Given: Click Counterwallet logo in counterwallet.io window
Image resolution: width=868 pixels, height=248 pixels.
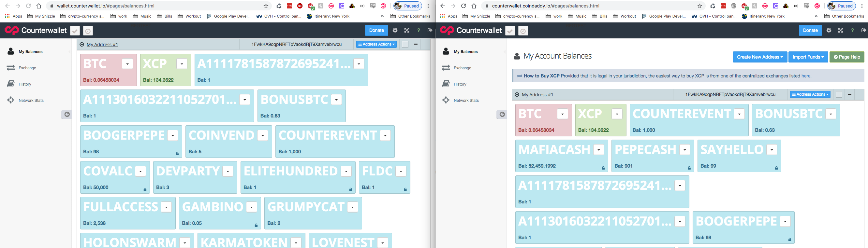Looking at the screenshot, I should click(x=36, y=30).
